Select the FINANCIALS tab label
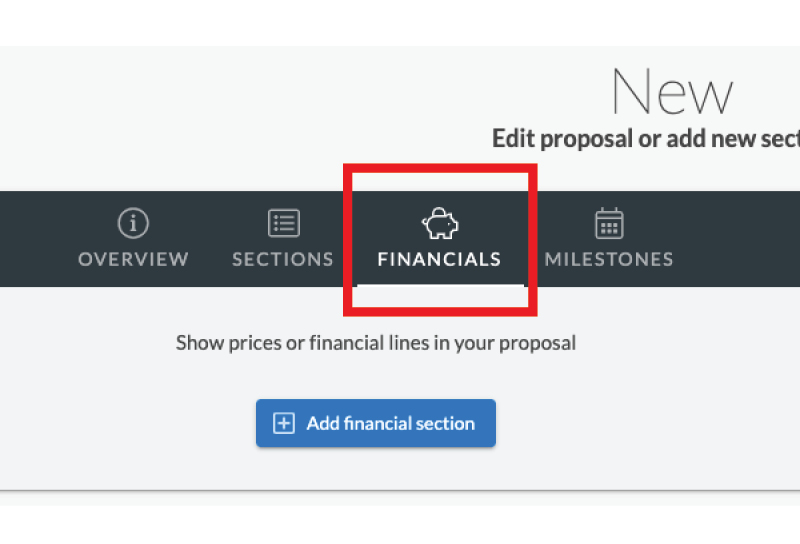This screenshot has height=544, width=800. 439,259
